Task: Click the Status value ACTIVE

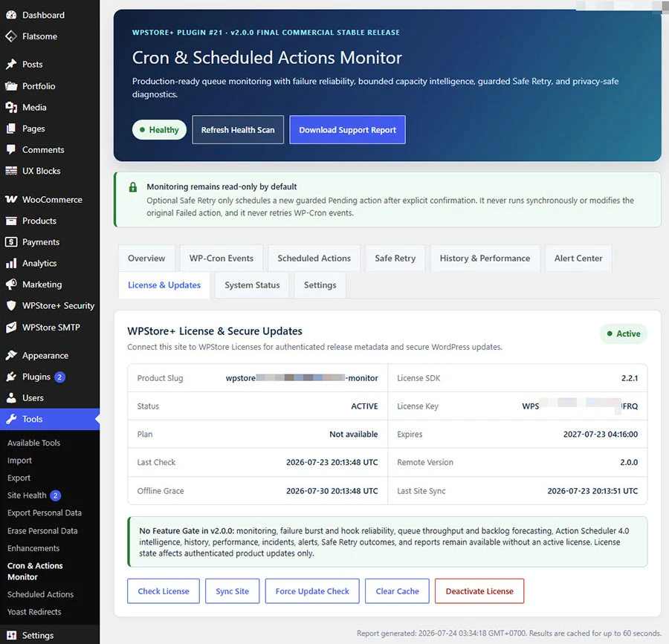Action: click(364, 406)
